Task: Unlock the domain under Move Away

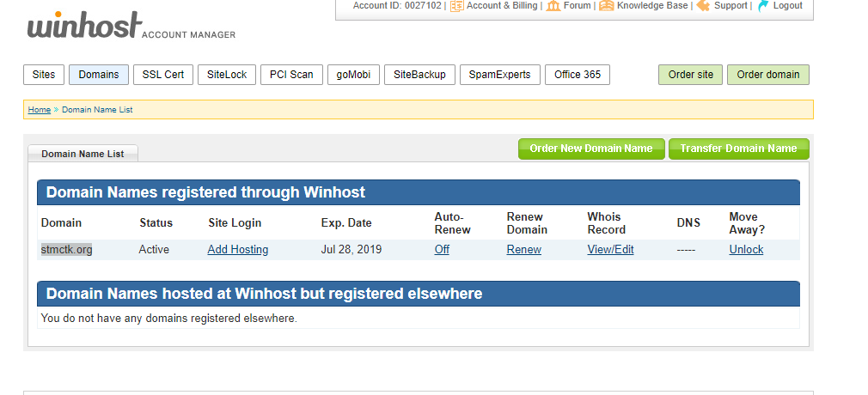Action: pos(746,250)
